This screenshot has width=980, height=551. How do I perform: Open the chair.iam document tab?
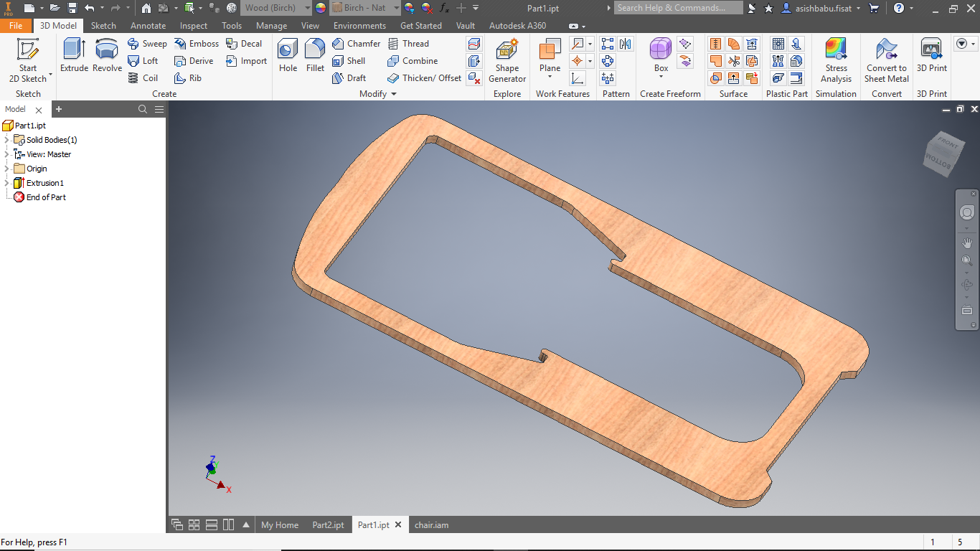click(431, 525)
